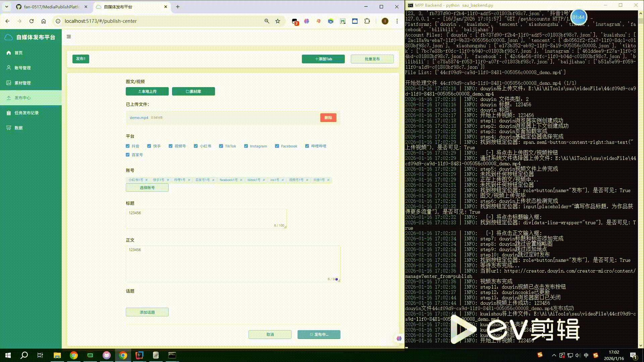
Task: Disable the 百家号 platform checkbox
Action: point(128,155)
